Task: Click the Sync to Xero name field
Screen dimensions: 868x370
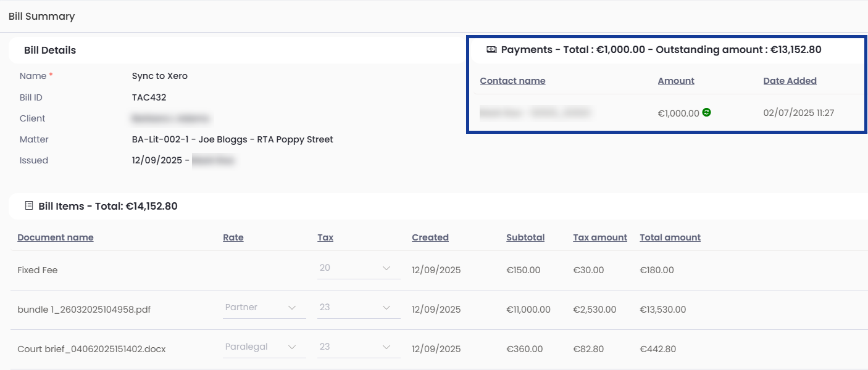Action: 160,76
